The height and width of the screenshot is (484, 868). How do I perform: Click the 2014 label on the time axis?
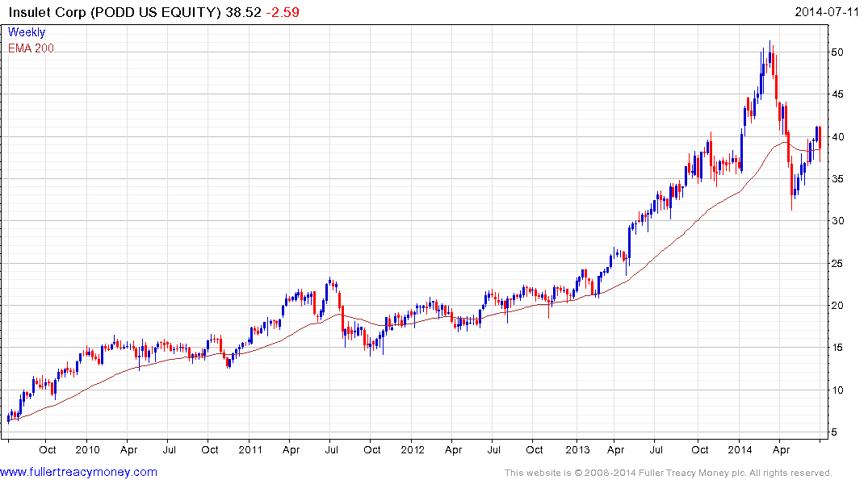pyautogui.click(x=740, y=449)
